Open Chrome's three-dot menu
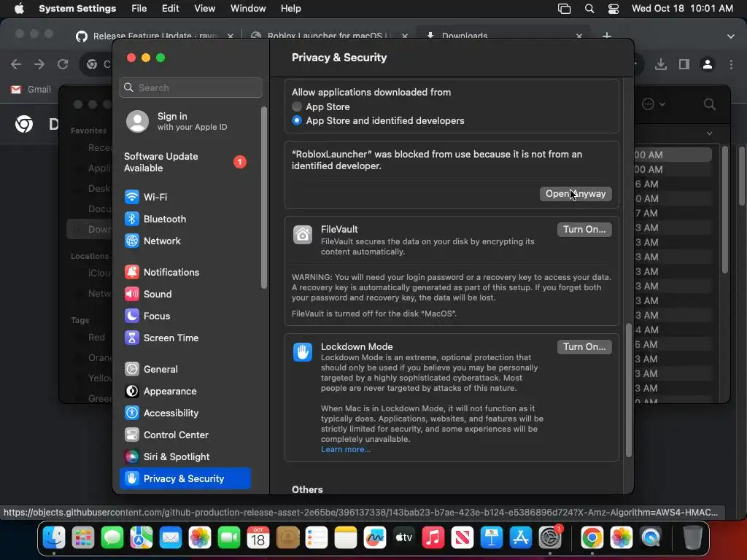This screenshot has width=747, height=560. tap(731, 64)
